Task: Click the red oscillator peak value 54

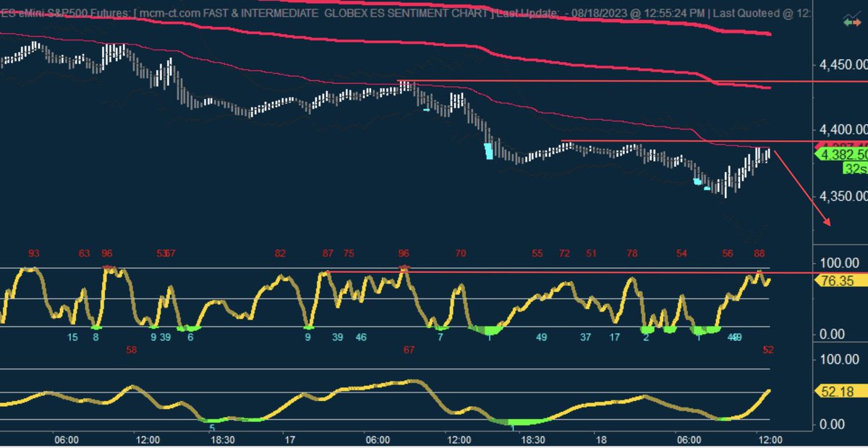Action: pyautogui.click(x=681, y=254)
